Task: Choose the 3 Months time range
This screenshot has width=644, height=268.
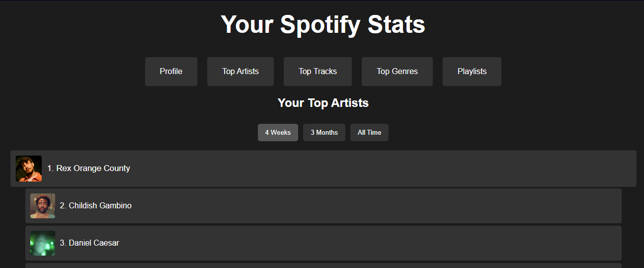Action: coord(324,133)
